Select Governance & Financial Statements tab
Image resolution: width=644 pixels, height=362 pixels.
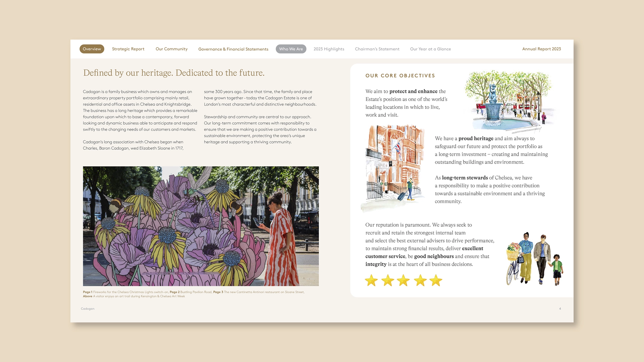(233, 49)
